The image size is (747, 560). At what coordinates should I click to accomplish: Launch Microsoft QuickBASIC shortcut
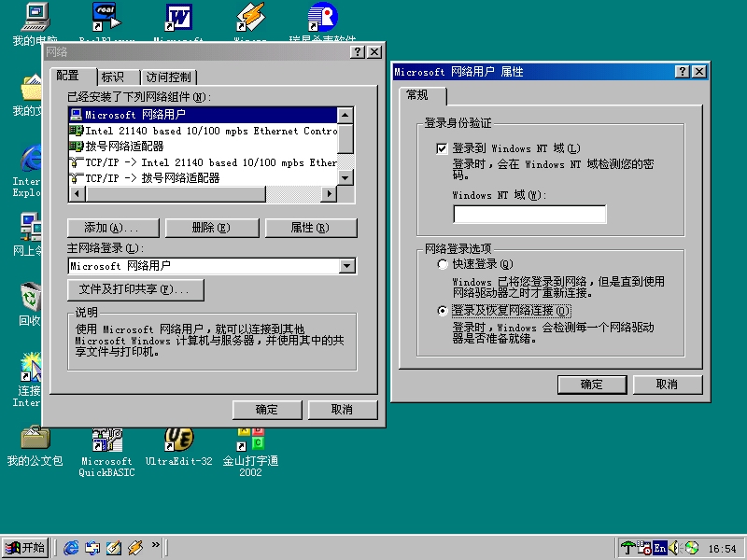coord(106,439)
